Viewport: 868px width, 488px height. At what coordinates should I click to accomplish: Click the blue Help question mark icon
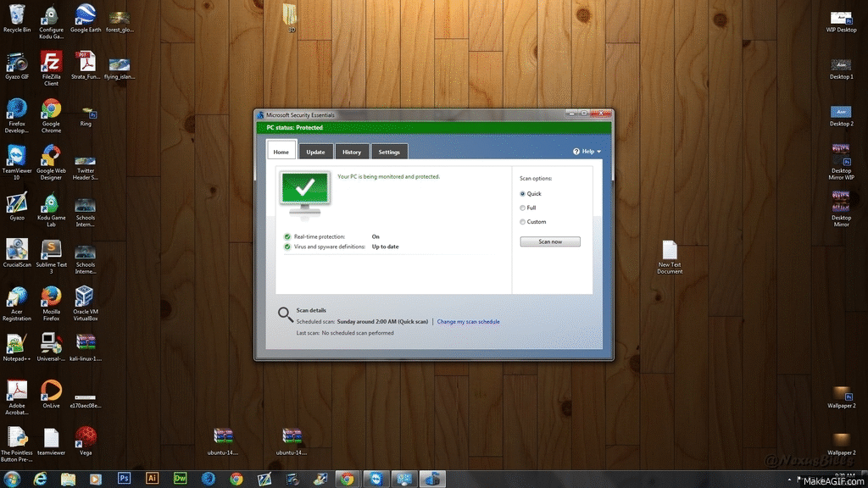(x=576, y=152)
